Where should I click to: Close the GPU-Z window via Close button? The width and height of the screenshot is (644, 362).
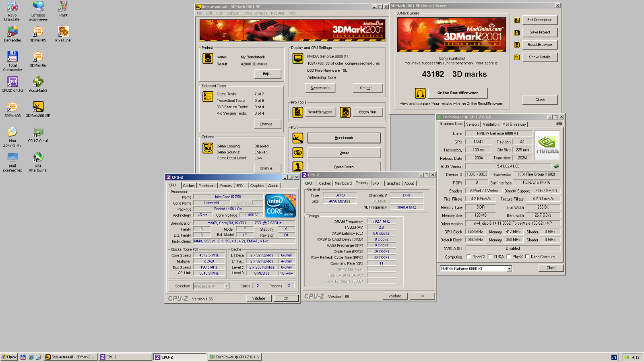coord(551,268)
